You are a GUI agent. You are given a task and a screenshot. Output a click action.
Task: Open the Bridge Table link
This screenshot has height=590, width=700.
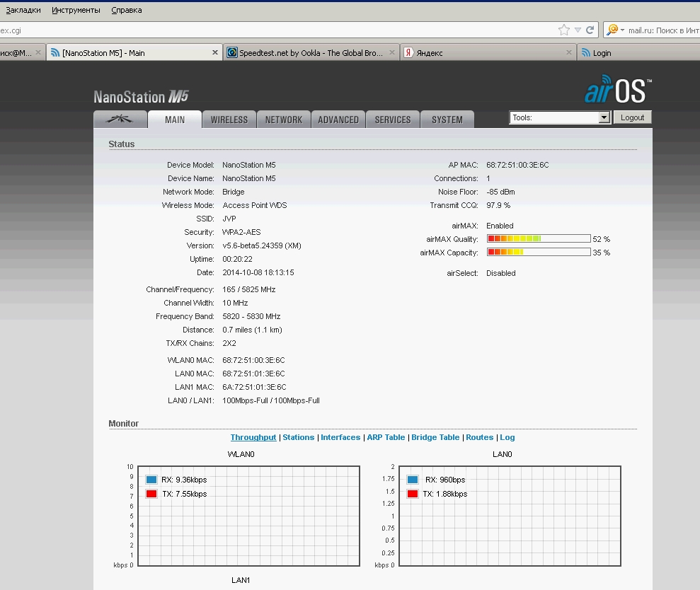435,437
